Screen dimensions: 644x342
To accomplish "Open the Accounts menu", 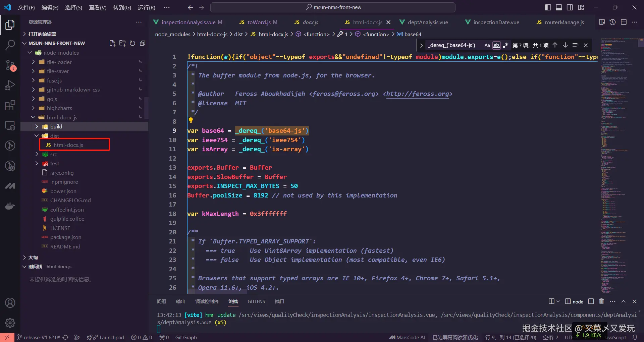I will click(x=10, y=303).
